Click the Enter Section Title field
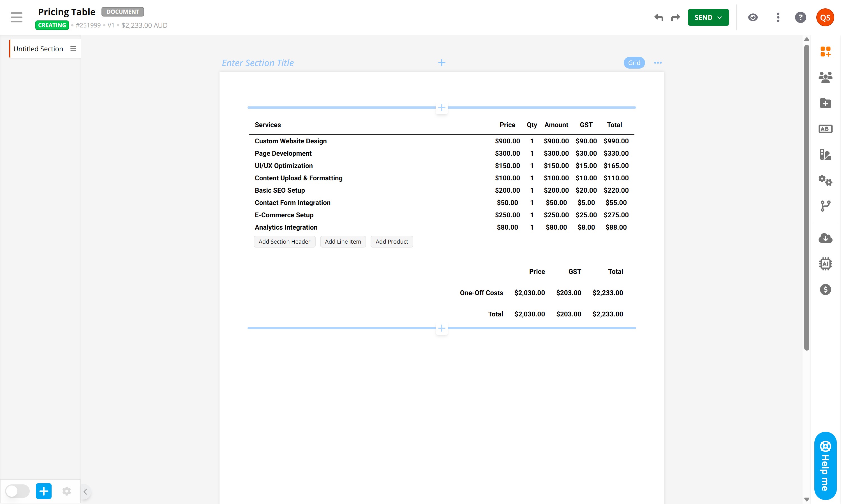841x504 pixels. coord(258,63)
